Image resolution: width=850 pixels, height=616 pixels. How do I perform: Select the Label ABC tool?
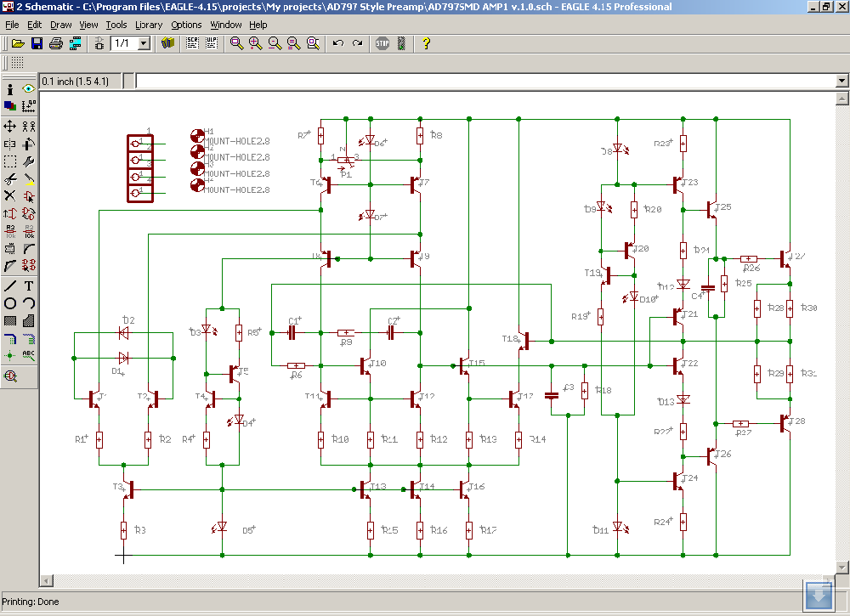pyautogui.click(x=29, y=355)
